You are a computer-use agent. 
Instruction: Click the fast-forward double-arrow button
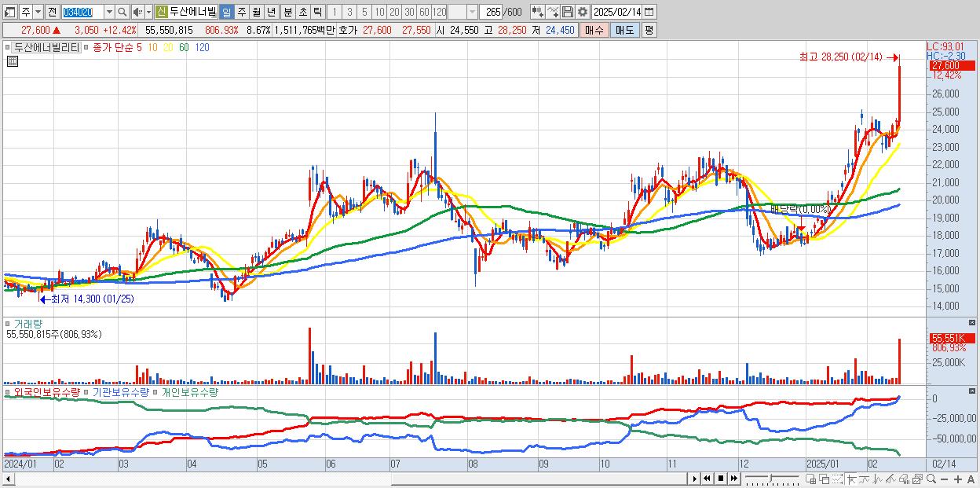(x=733, y=479)
